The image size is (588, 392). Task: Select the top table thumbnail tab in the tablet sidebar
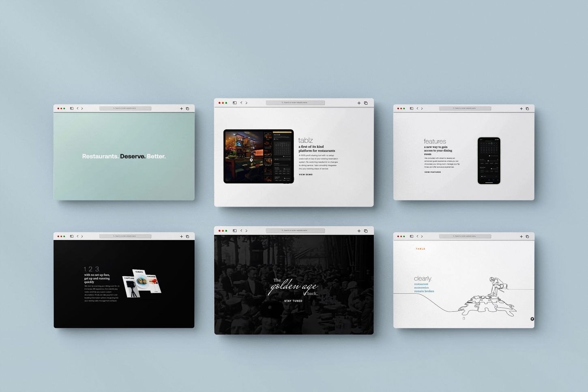coord(268,136)
